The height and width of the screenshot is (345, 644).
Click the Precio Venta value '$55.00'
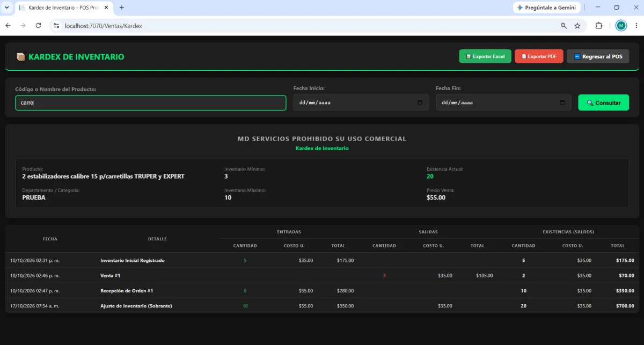[436, 197]
